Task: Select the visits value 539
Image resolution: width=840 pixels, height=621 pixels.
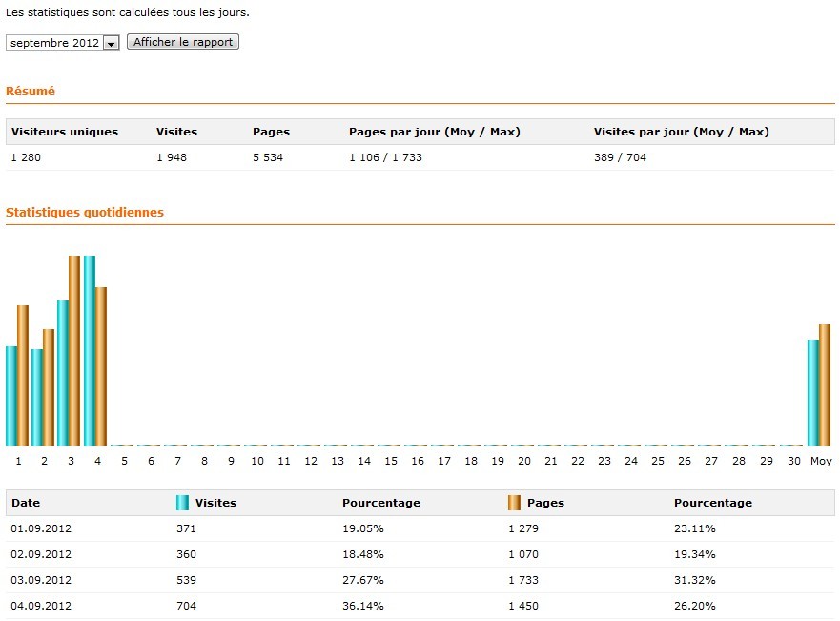Action: (187, 580)
